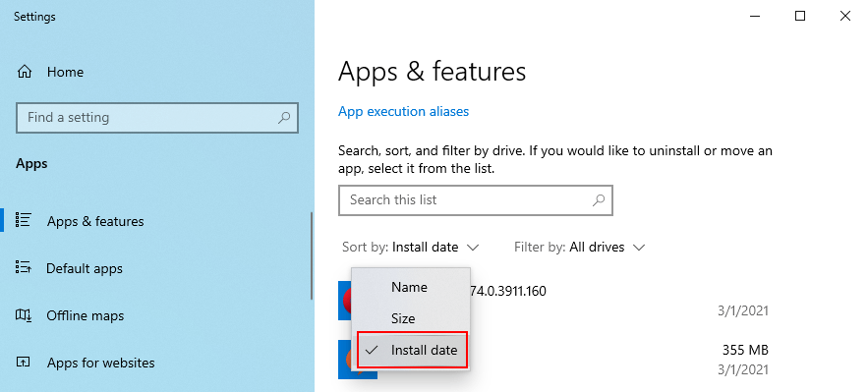Focus the Search this list box
This screenshot has width=868, height=392.
point(476,199)
